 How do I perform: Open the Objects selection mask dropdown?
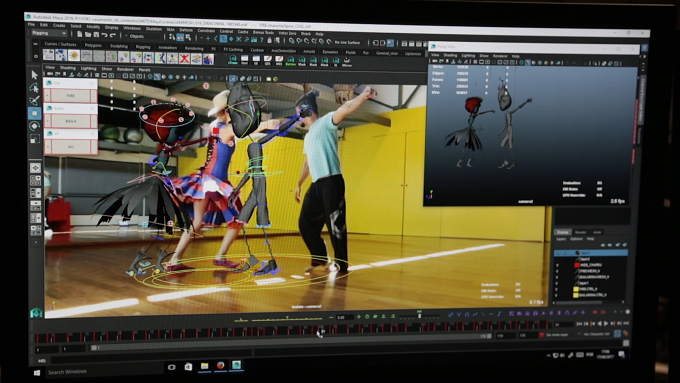142,36
